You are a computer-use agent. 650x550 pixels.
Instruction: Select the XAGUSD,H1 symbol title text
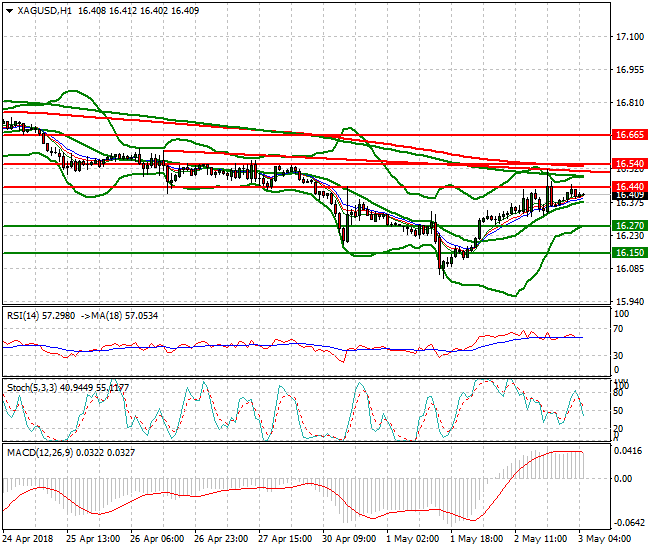point(44,11)
